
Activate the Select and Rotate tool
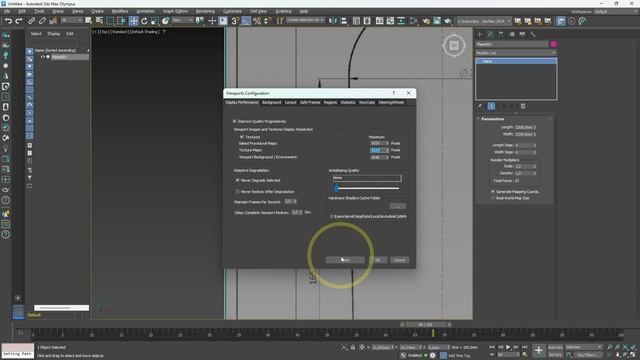[144, 21]
